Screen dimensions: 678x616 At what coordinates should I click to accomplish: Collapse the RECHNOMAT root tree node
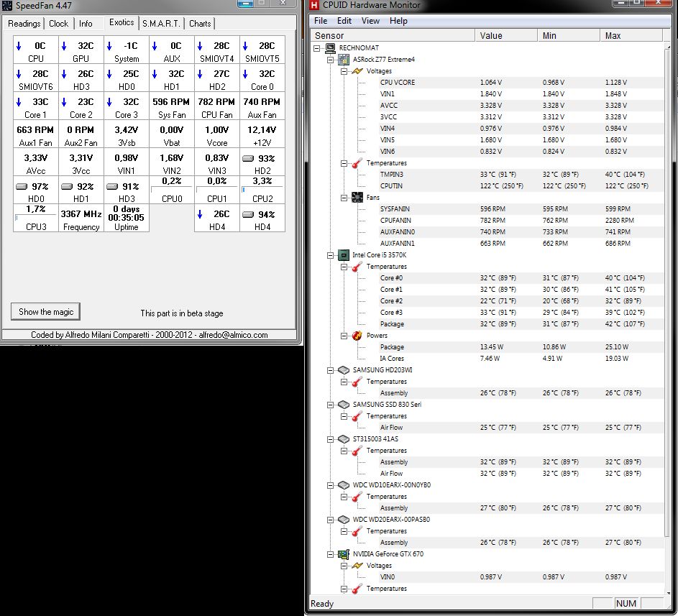pos(317,48)
